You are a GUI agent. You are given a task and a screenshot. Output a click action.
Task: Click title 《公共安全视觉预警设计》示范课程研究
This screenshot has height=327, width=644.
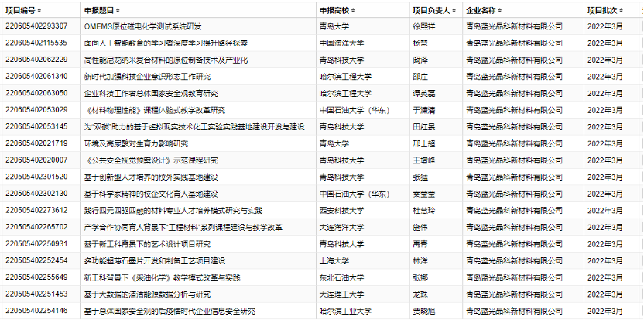(x=151, y=160)
